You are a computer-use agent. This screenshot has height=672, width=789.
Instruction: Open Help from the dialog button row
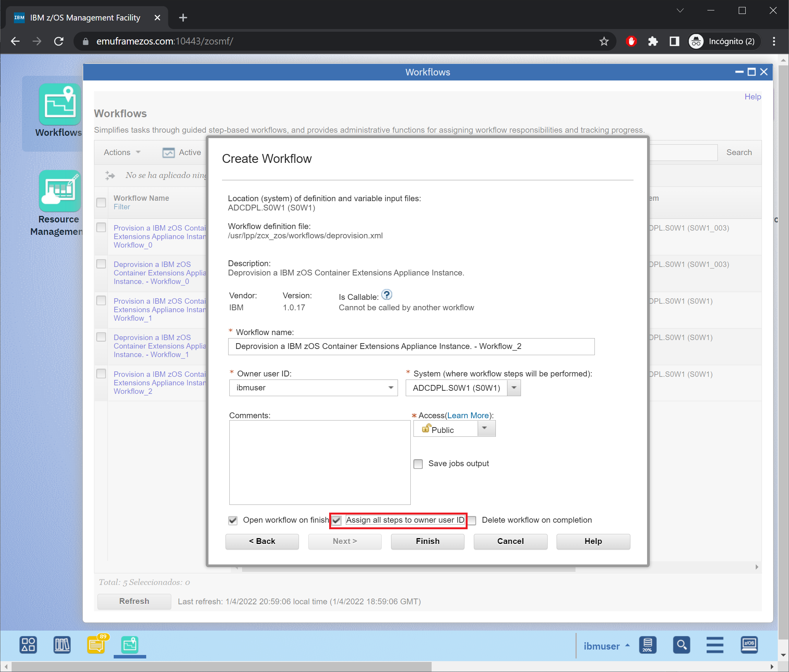593,541
